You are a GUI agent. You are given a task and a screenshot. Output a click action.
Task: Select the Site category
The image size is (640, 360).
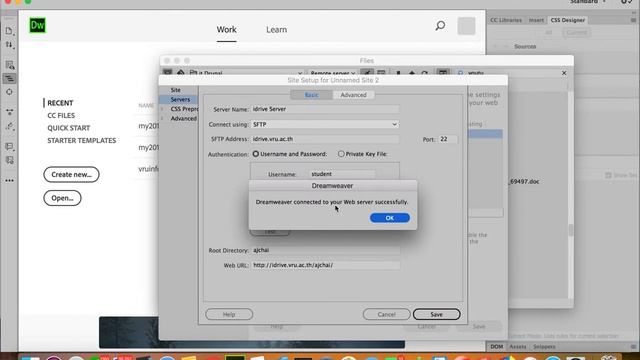(x=176, y=90)
